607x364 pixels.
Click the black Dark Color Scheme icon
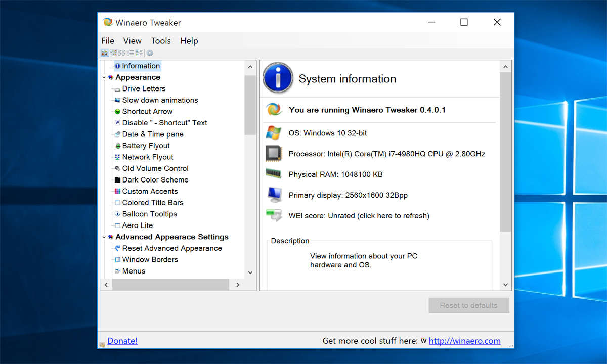pos(117,180)
